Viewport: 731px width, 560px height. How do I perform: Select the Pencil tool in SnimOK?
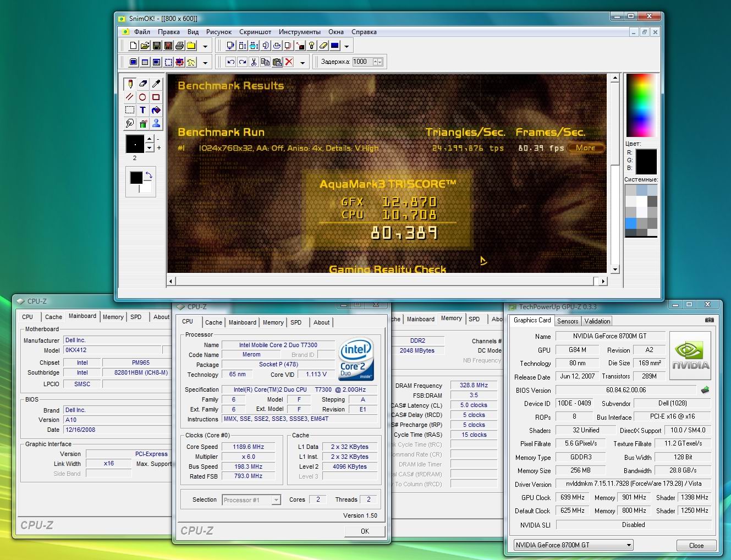pyautogui.click(x=130, y=84)
